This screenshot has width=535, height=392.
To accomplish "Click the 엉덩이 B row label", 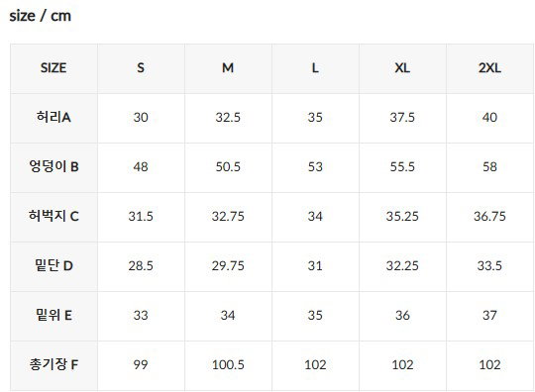I will click(53, 167).
